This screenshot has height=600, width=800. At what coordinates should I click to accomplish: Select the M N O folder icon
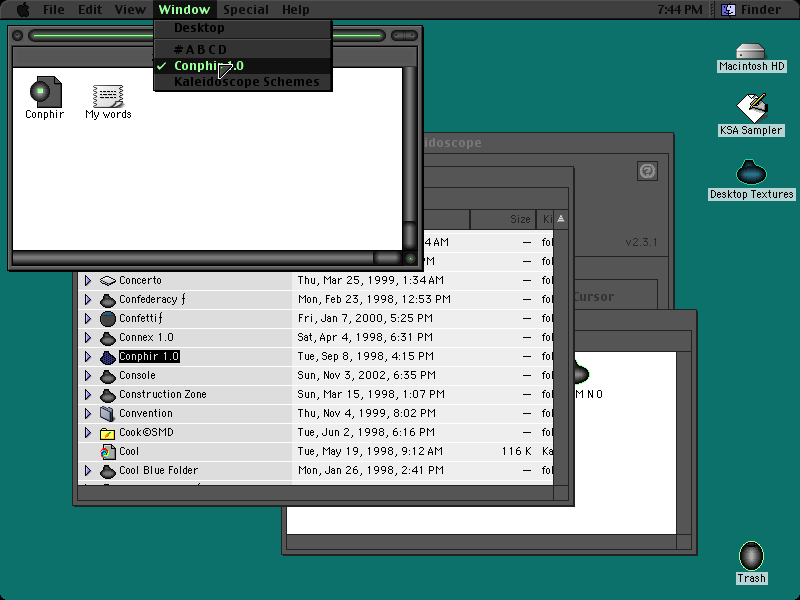tap(581, 373)
